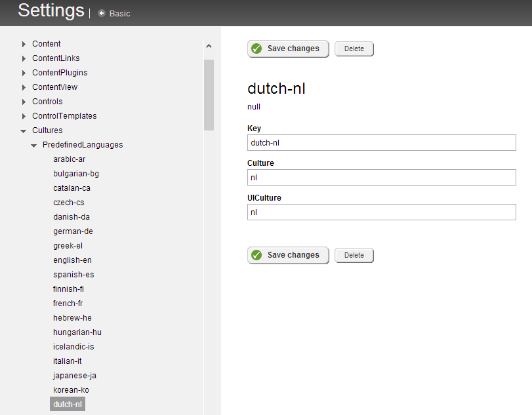Image resolution: width=532 pixels, height=415 pixels.
Task: Expand the Content tree node
Action: [x=24, y=44]
